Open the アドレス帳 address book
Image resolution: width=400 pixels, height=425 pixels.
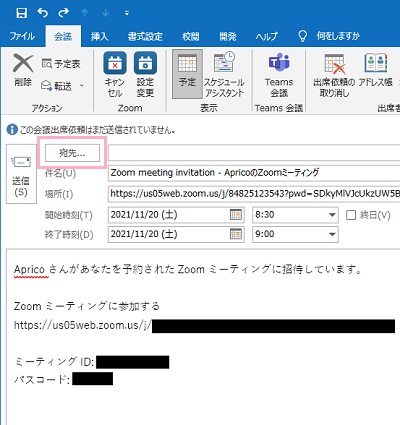(x=376, y=70)
